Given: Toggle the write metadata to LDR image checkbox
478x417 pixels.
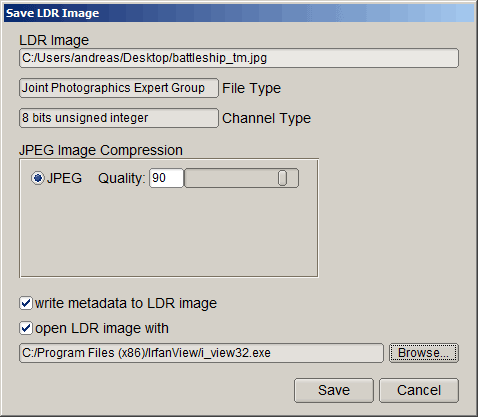Looking at the screenshot, I should 26,303.
